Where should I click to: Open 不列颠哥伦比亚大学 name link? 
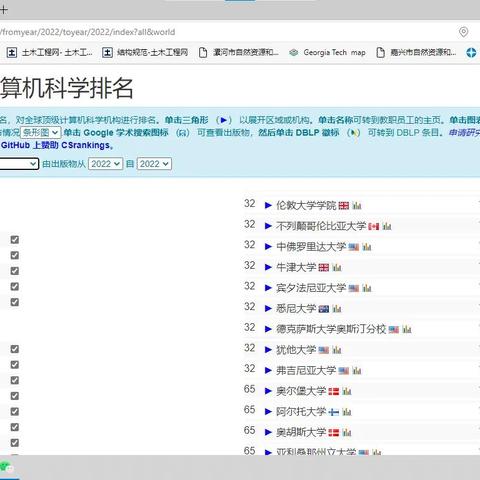pyautogui.click(x=321, y=226)
